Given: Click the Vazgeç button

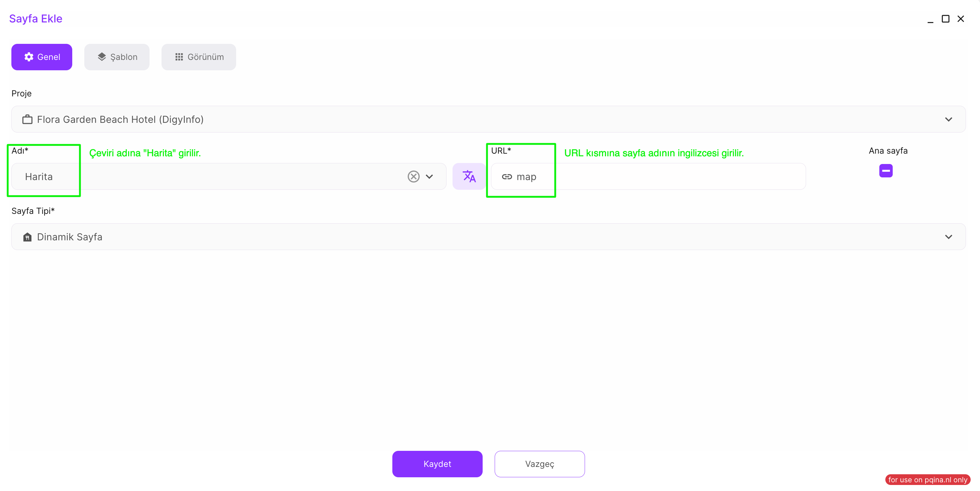Looking at the screenshot, I should [x=540, y=464].
